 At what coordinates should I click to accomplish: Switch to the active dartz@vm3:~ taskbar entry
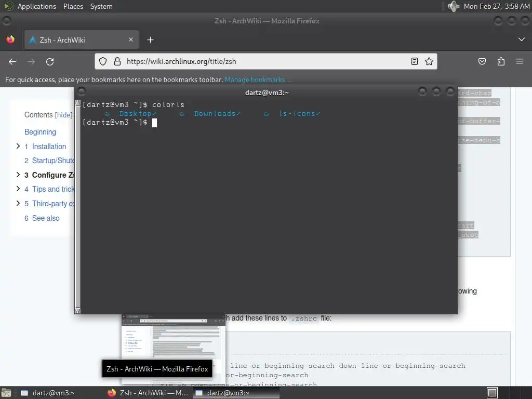pos(236,393)
